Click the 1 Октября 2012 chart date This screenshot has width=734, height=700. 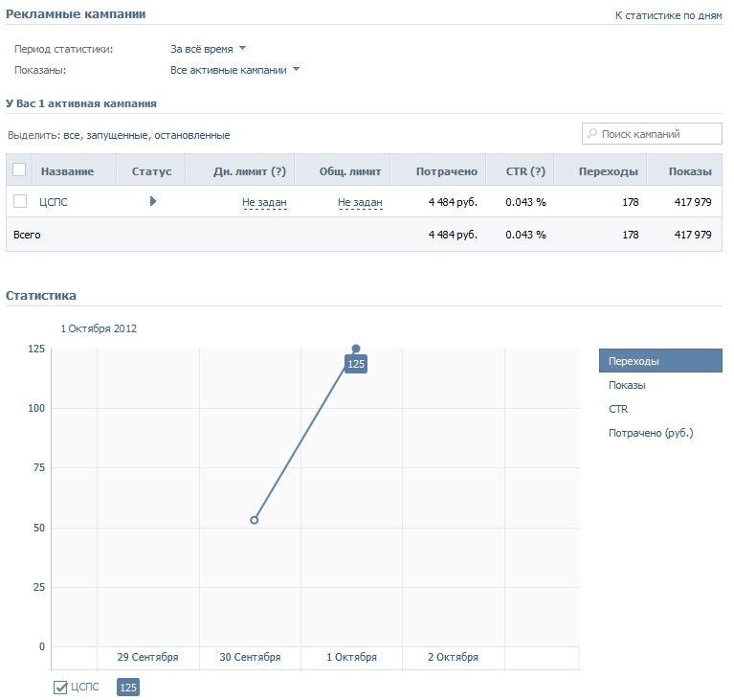click(99, 328)
